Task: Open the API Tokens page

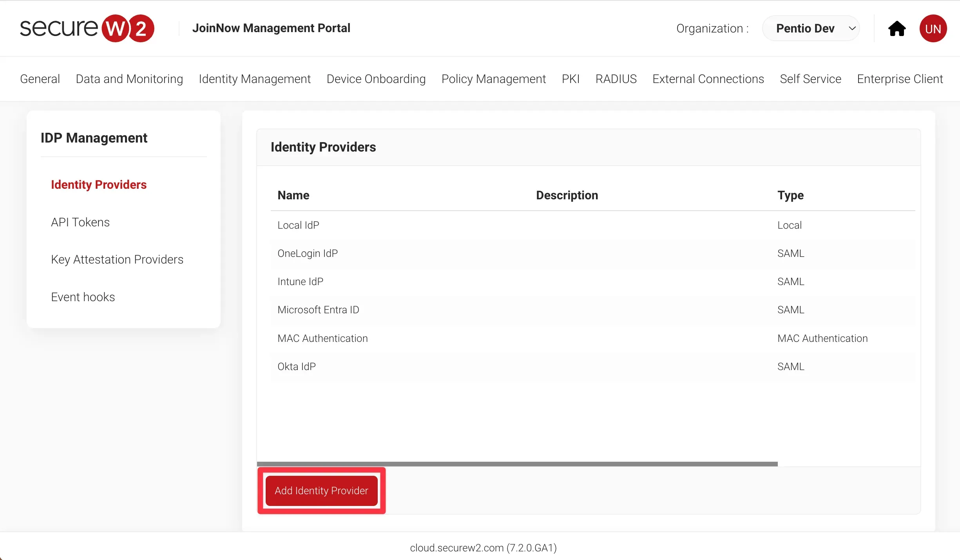Action: coord(80,222)
